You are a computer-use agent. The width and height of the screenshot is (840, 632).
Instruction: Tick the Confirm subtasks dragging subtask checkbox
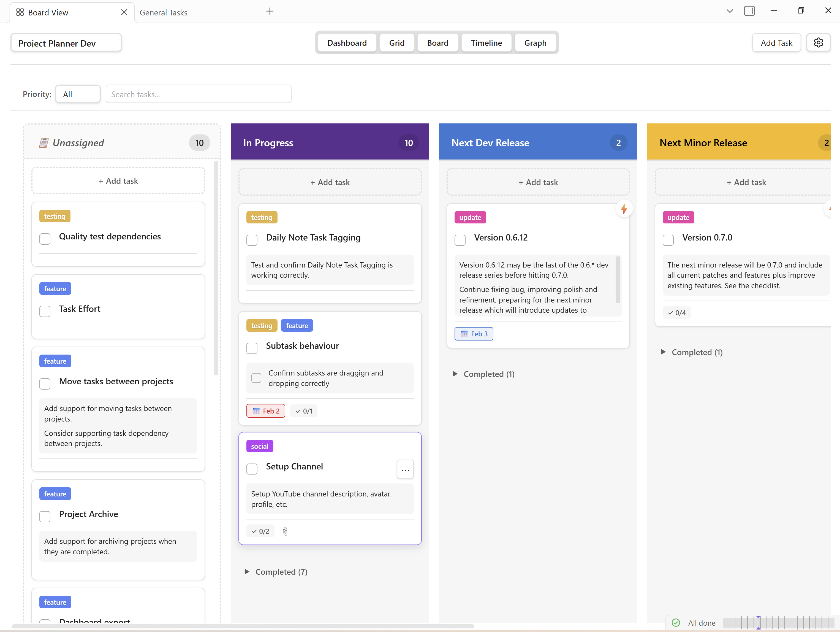(256, 378)
